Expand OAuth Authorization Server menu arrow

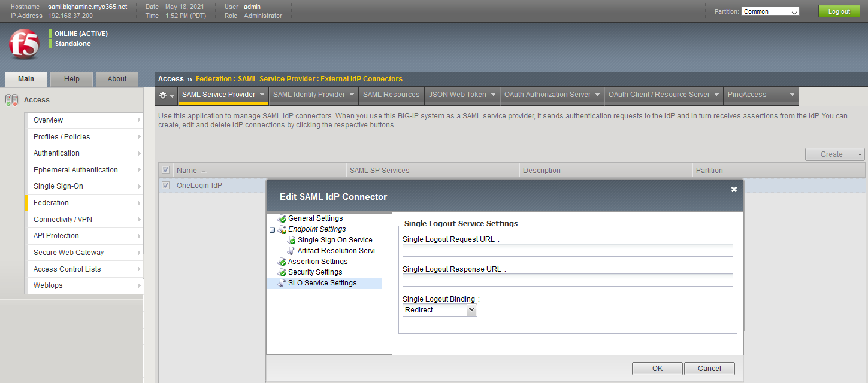(597, 95)
